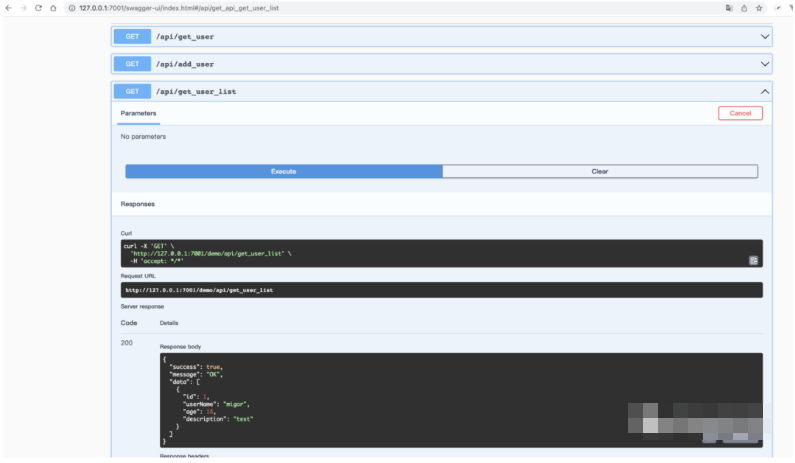Click the red Cancel button
The height and width of the screenshot is (463, 795).
tap(740, 113)
